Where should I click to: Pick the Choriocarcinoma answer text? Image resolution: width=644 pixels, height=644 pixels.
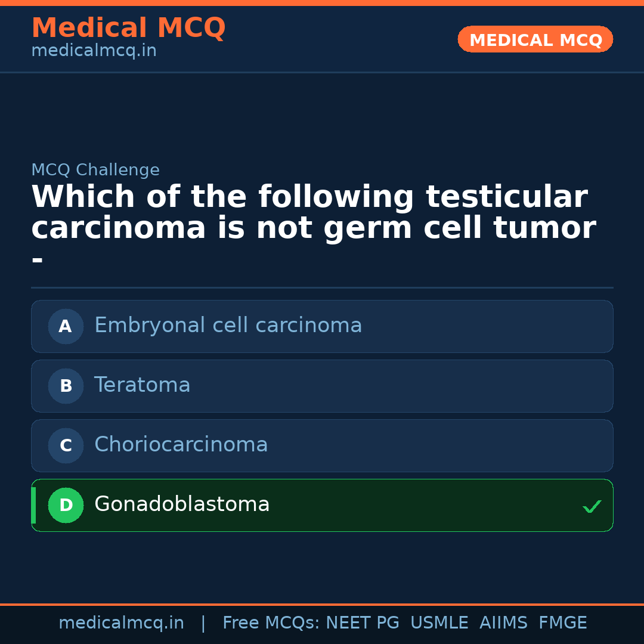click(181, 445)
